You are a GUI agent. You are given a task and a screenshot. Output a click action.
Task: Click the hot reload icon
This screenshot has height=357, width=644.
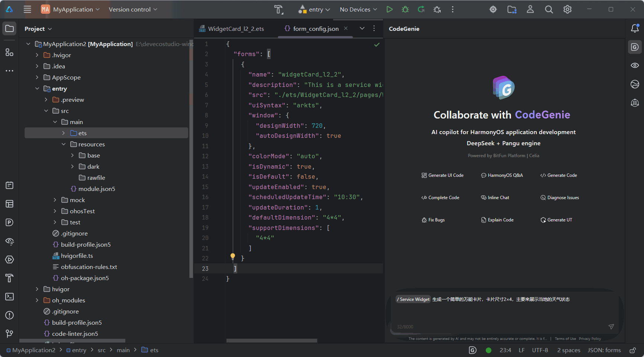pos(421,9)
